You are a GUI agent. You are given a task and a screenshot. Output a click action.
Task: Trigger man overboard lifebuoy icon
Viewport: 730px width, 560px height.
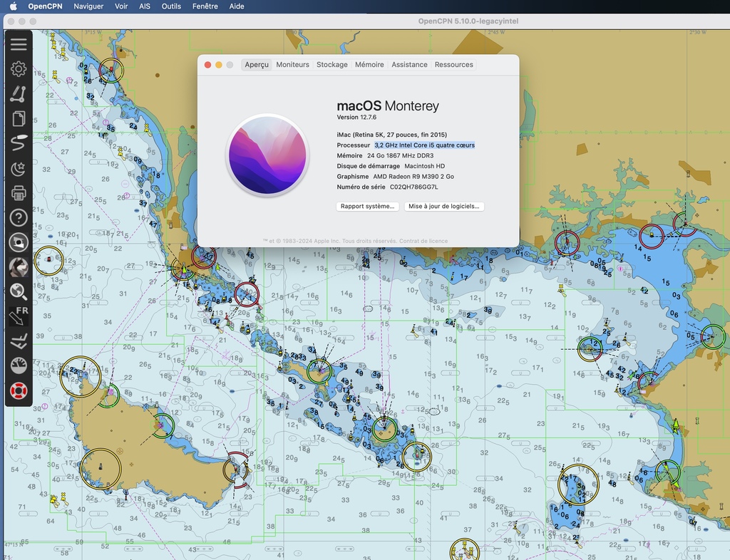click(x=19, y=390)
